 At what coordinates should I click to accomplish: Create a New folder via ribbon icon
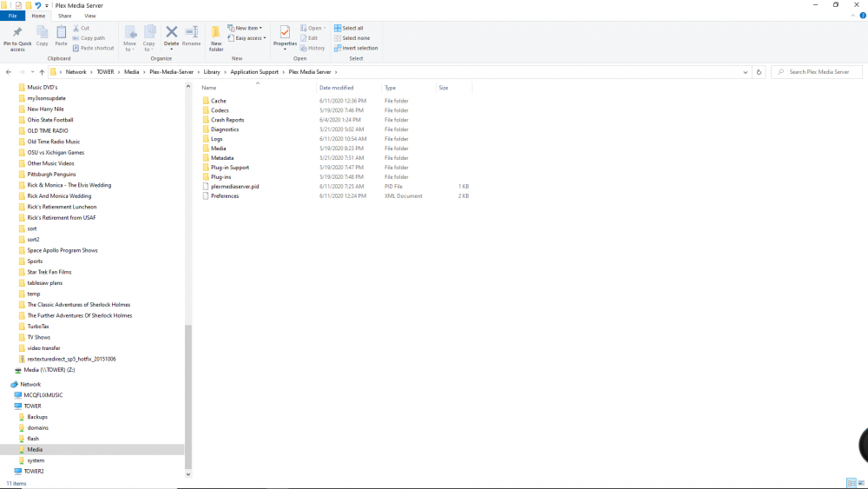(216, 32)
